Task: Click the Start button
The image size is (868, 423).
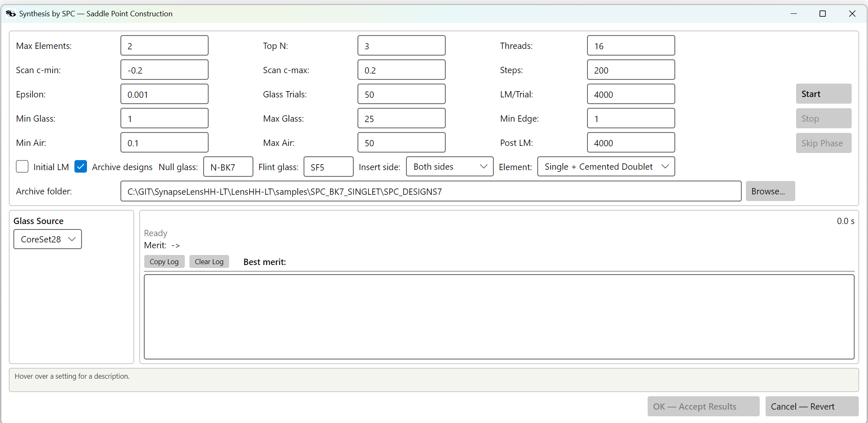Action: coord(824,94)
